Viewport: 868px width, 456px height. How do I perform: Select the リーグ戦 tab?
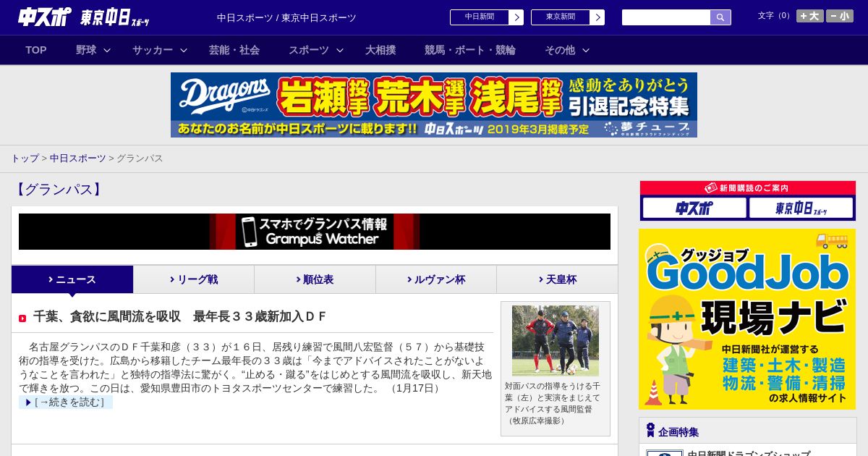pos(194,279)
